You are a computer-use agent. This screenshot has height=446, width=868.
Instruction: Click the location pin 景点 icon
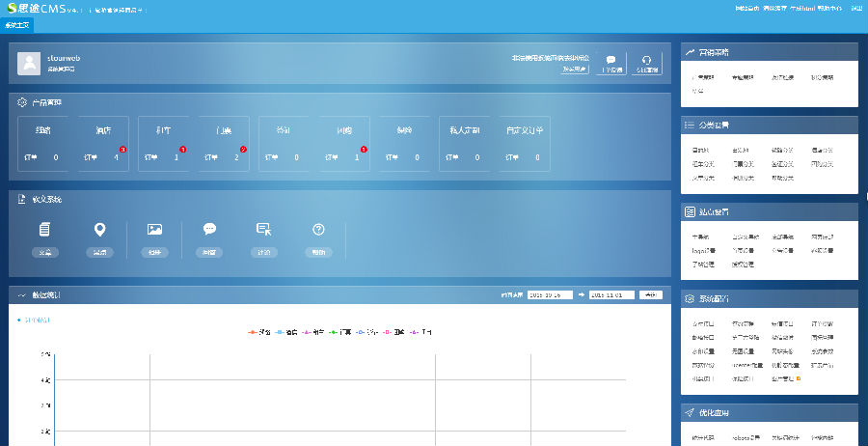click(98, 230)
